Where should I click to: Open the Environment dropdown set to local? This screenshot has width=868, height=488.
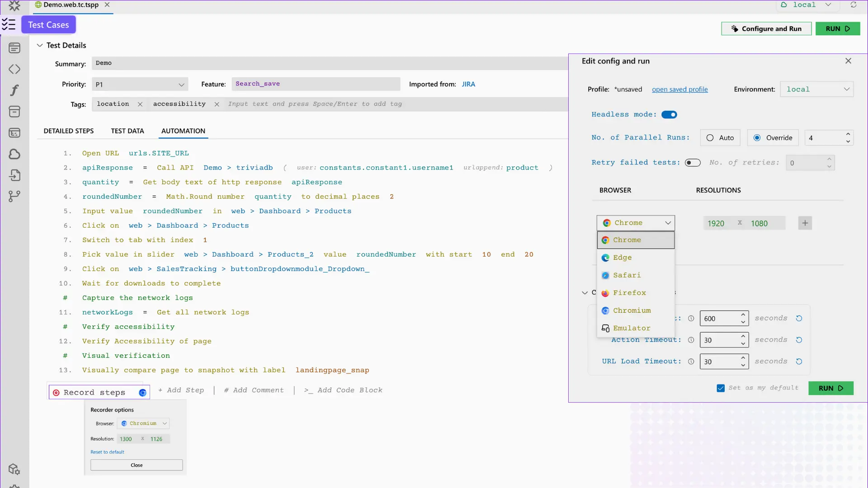817,89
